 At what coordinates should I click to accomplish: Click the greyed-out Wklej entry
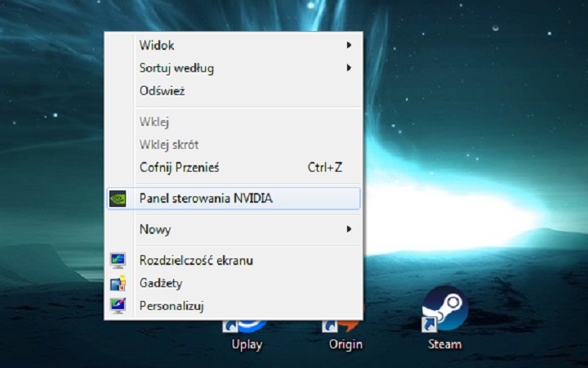click(154, 122)
